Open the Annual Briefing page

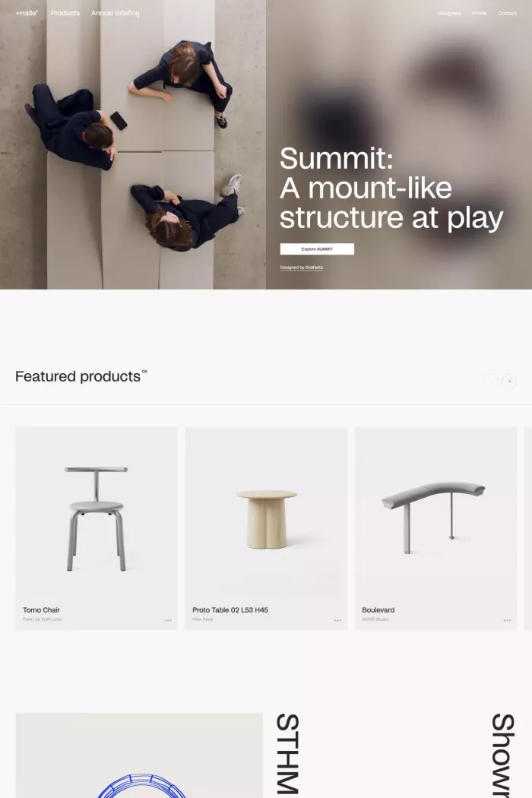(x=115, y=13)
